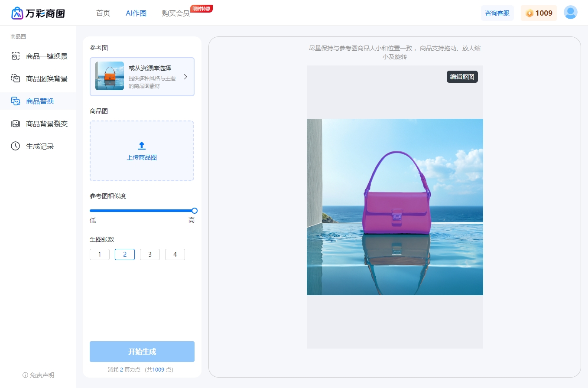Expand resource library with the chevron arrow
Viewport: 588px width, 388px height.
(185, 77)
